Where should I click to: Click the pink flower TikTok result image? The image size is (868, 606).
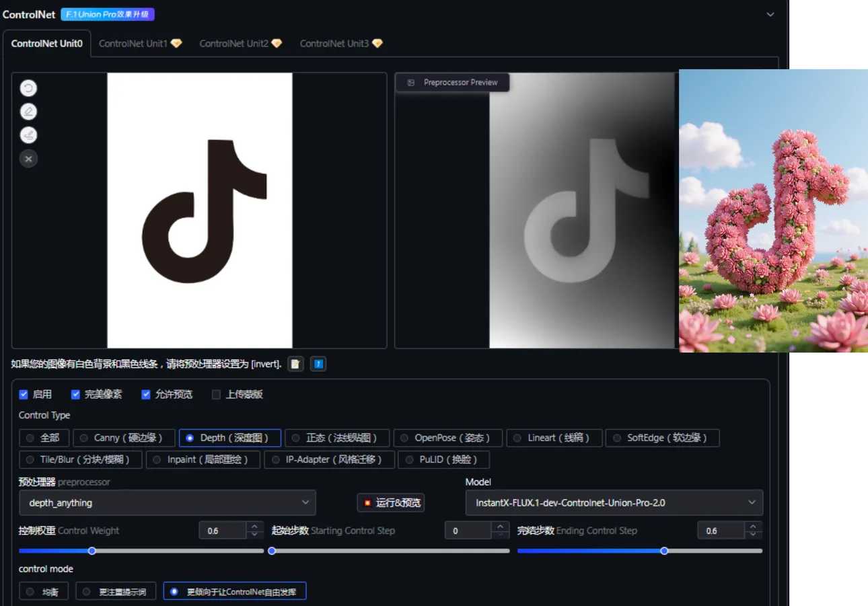pos(773,211)
